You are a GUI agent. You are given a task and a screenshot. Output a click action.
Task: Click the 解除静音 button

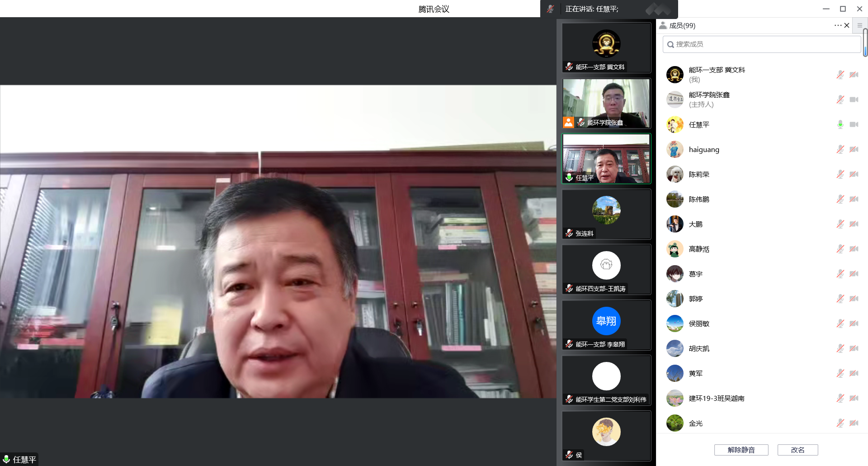pyautogui.click(x=741, y=450)
